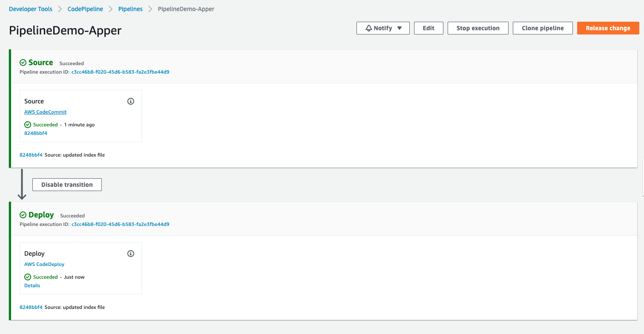Navigate to CodePipeline breadcrumb
This screenshot has height=334, width=644.
pos(85,9)
